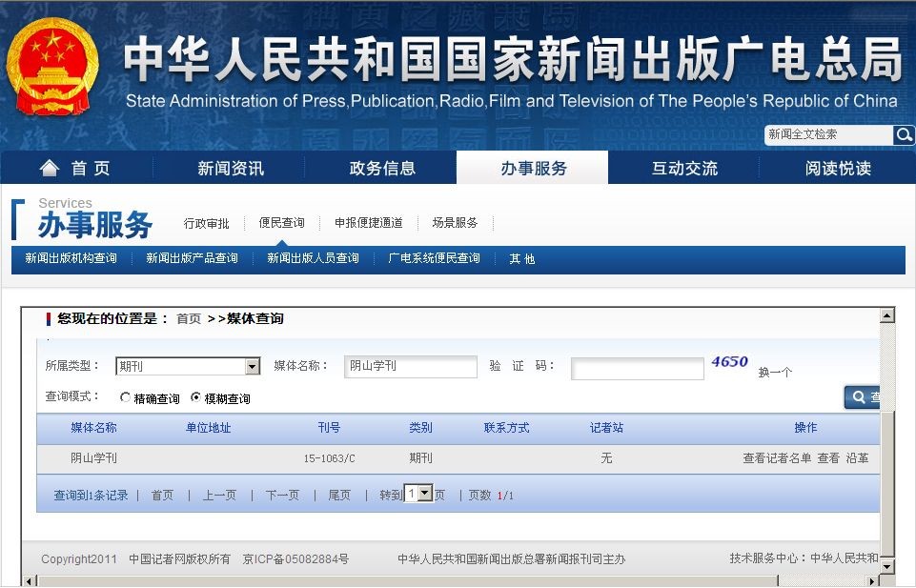This screenshot has width=916, height=588.
Task: Open the 互动交流 navigation tab
Action: (684, 168)
